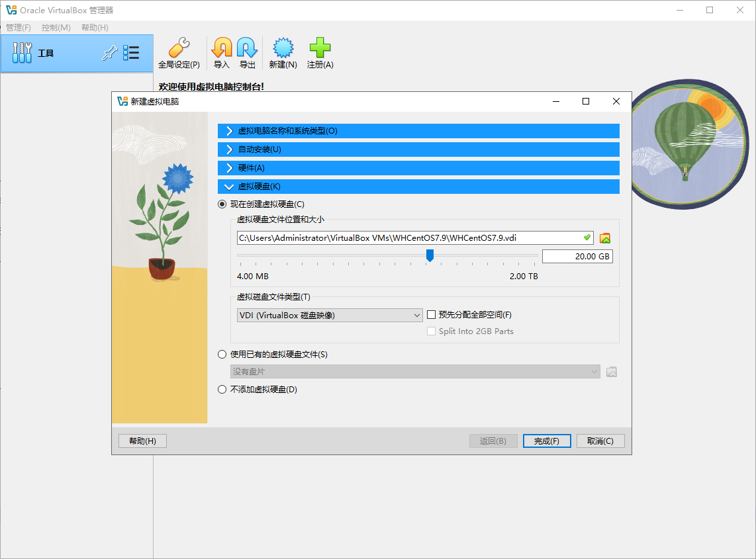
Task: Collapse the virtual hard disk section (虚拟硬盘)
Action: pos(418,187)
